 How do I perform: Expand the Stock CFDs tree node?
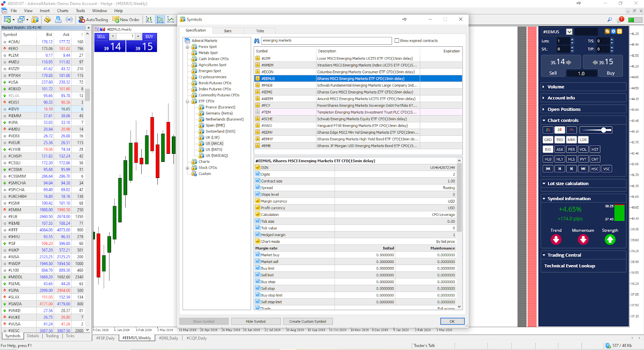188,168
